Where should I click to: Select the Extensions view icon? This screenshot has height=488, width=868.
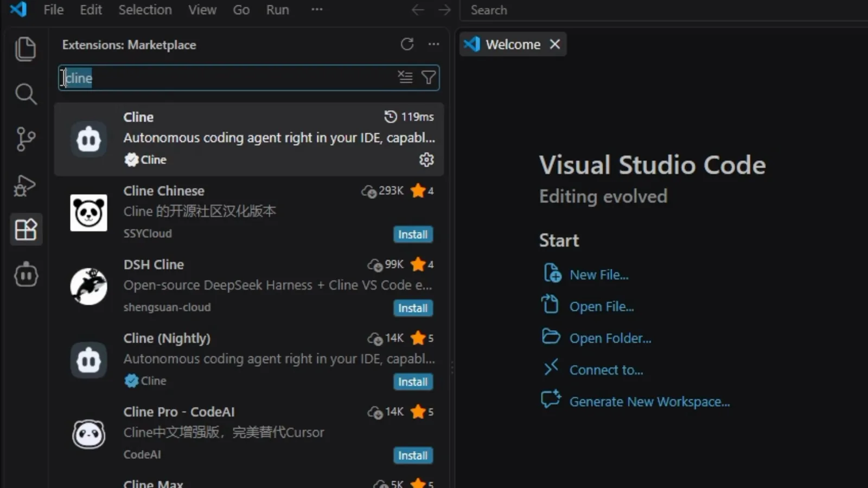pos(25,229)
